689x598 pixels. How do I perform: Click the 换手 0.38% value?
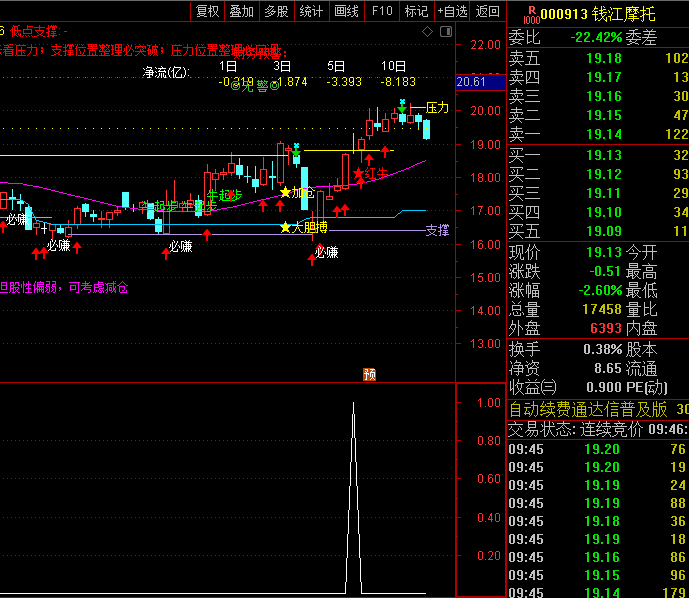click(602, 349)
